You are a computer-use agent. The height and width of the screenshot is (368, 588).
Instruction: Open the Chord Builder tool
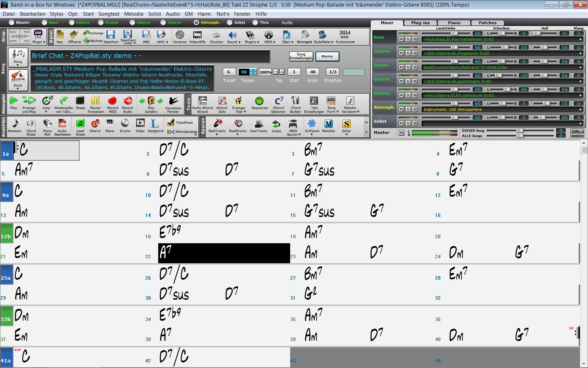tap(295, 104)
